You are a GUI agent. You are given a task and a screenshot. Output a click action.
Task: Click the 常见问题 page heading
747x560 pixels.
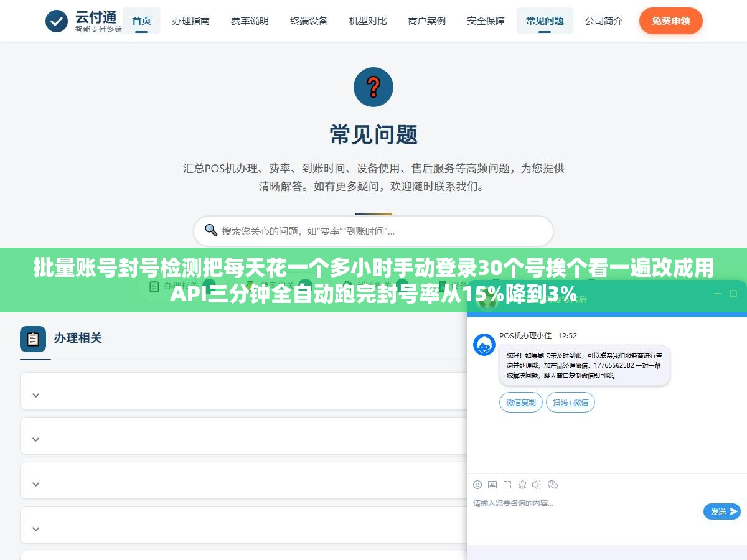[x=374, y=134]
